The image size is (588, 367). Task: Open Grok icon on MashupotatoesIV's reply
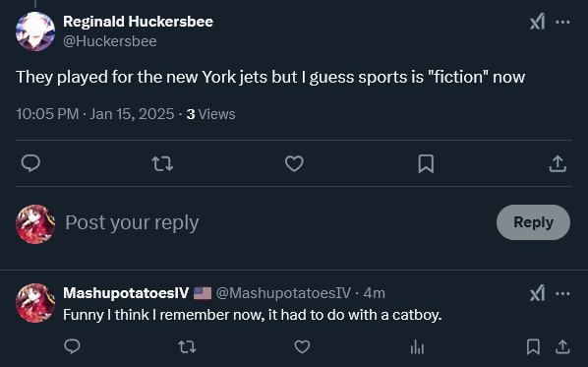(538, 293)
